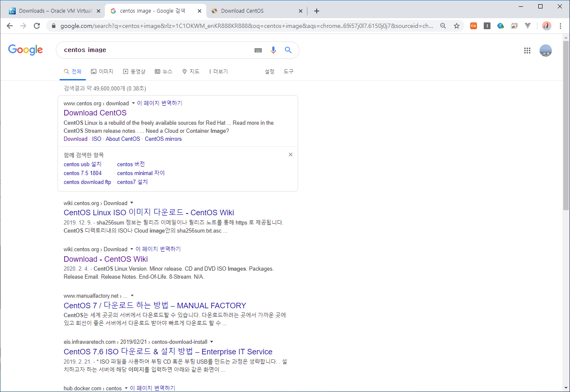Select the 이미지 search tab
Viewport: 570px width, 392px height.
point(102,71)
